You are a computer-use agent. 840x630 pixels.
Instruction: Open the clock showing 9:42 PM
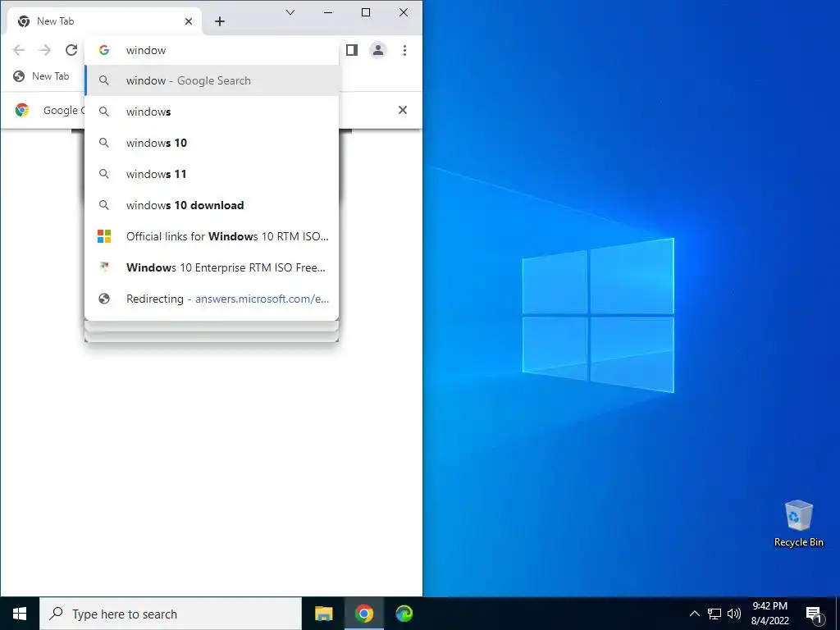769,614
